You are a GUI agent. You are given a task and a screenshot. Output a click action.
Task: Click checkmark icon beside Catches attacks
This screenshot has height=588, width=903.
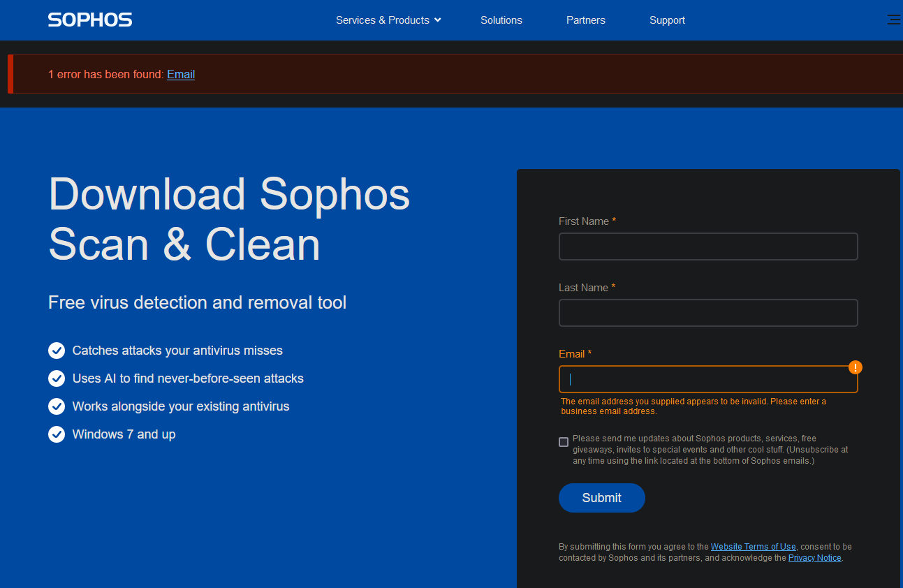pos(57,351)
